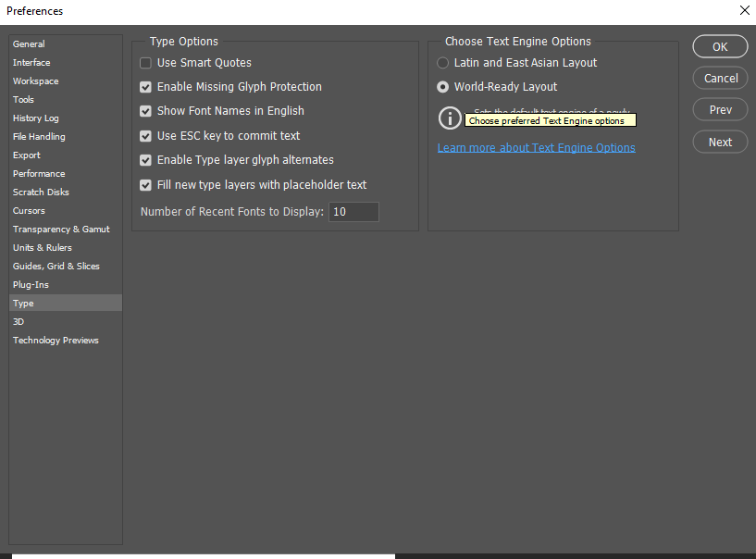This screenshot has width=756, height=559.
Task: Select the Type category in sidebar
Action: point(66,303)
